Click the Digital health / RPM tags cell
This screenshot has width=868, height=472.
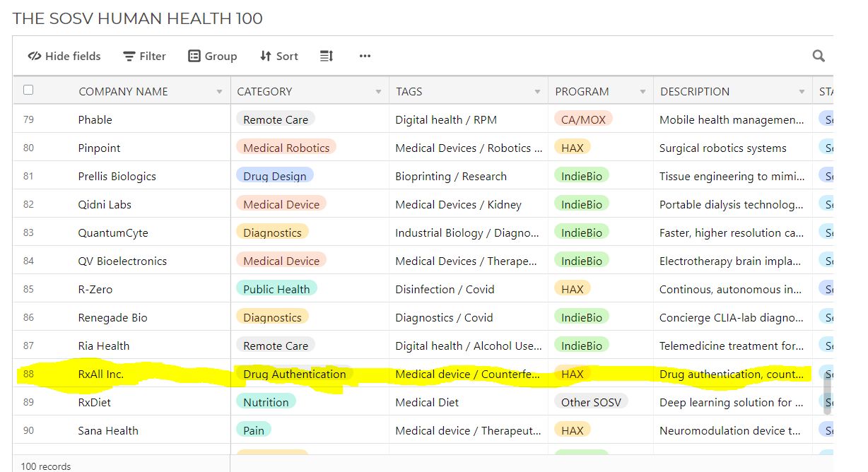(x=469, y=119)
